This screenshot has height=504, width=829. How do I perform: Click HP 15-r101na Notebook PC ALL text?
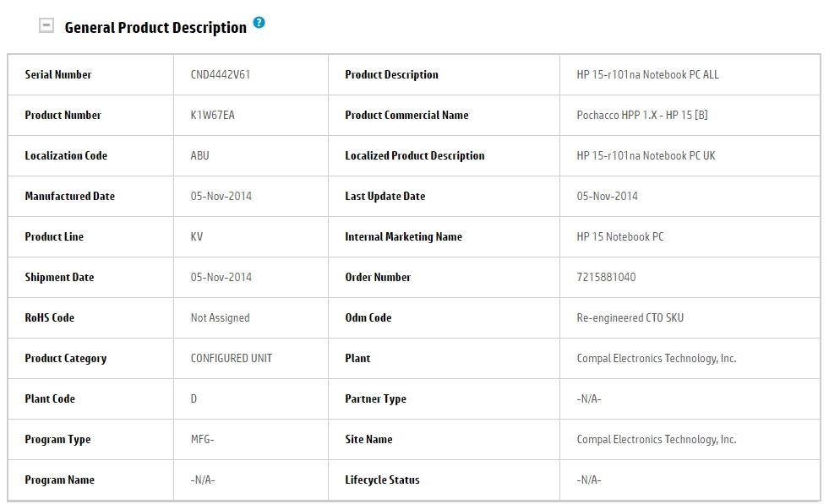tap(648, 74)
